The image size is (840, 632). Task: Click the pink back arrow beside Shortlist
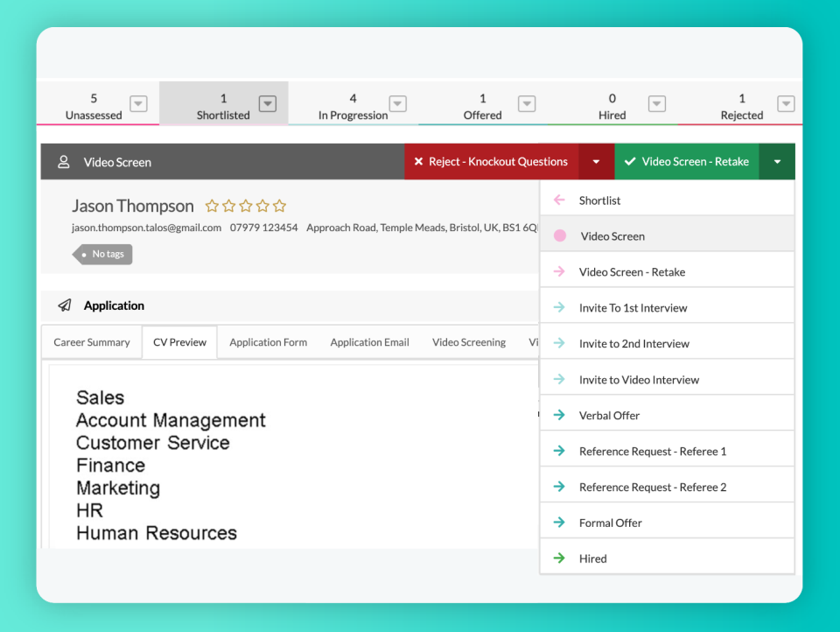[x=559, y=200]
